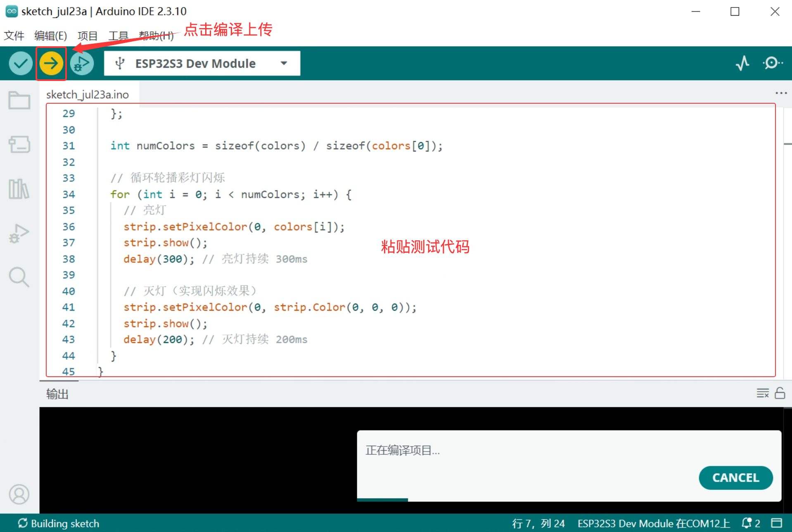792x532 pixels.
Task: Cancel the compiling with CANCEL button
Action: click(735, 477)
